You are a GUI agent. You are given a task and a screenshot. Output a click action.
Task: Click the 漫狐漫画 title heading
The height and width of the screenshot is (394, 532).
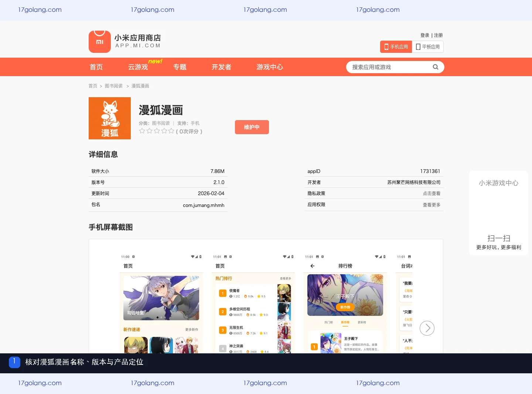coord(161,110)
